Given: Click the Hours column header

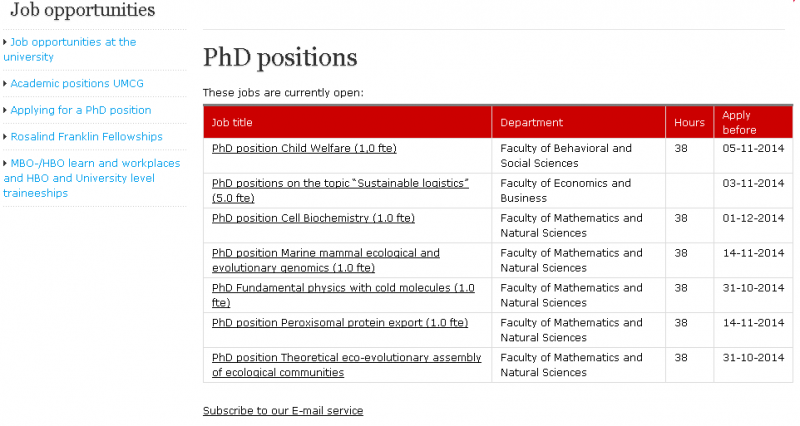Looking at the screenshot, I should pyautogui.click(x=689, y=122).
